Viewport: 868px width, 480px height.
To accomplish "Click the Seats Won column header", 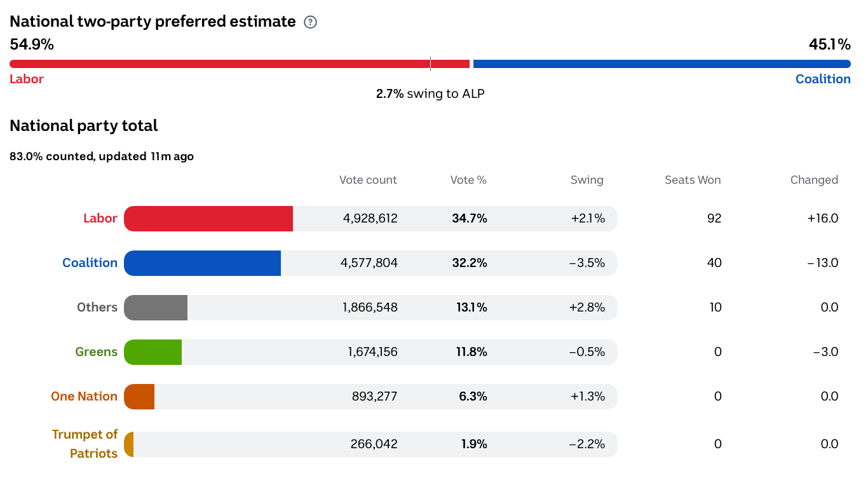I will click(693, 180).
